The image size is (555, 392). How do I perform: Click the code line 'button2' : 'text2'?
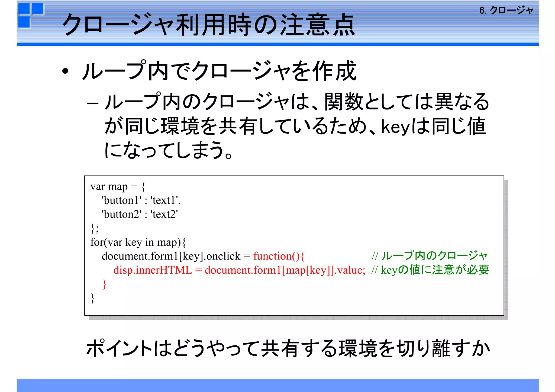140,214
